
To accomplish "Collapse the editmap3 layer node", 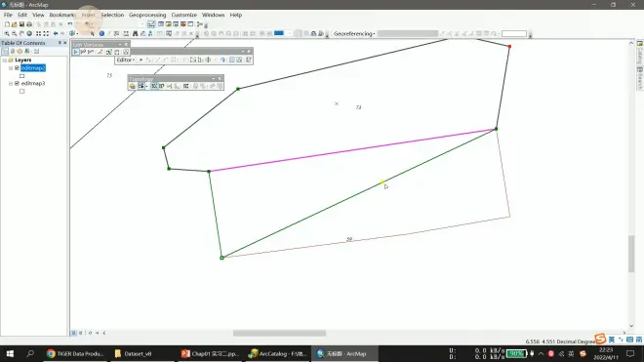I will coord(11,83).
